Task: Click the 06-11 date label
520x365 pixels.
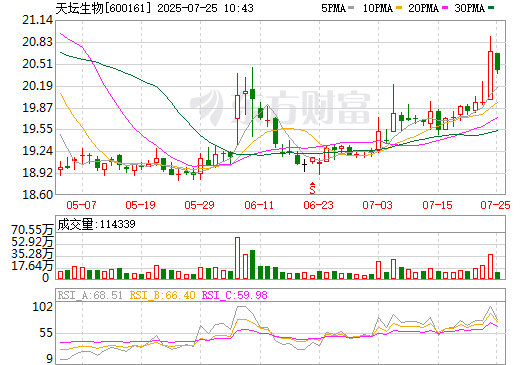Action: coord(259,205)
